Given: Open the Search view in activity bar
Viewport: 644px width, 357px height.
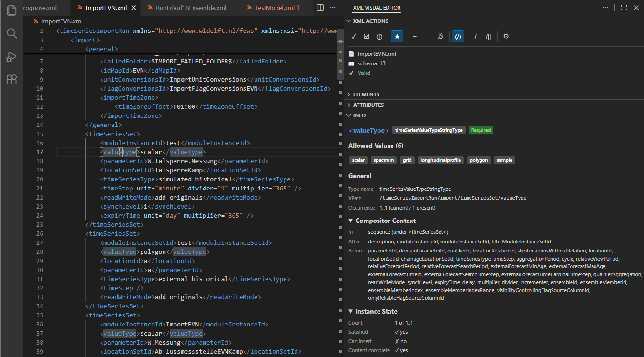Looking at the screenshot, I should pyautogui.click(x=11, y=33).
